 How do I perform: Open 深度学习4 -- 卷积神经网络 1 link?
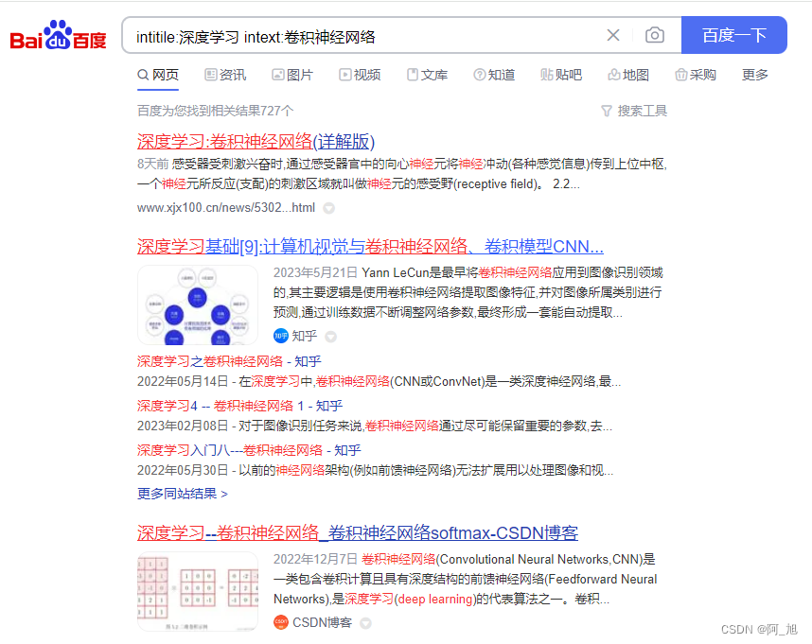(x=239, y=406)
